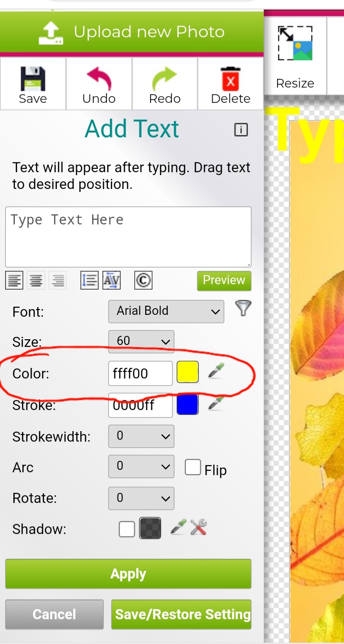
Task: Click the Redo arrow icon
Action: click(165, 79)
